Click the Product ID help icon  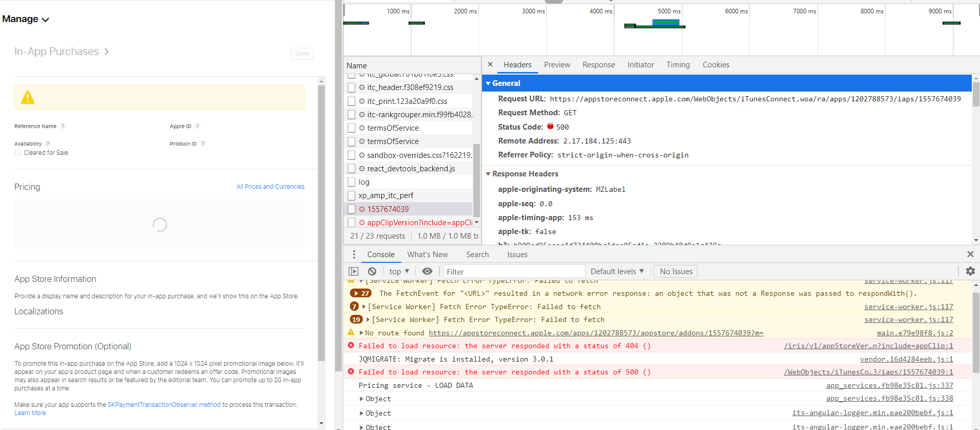pyautogui.click(x=203, y=144)
